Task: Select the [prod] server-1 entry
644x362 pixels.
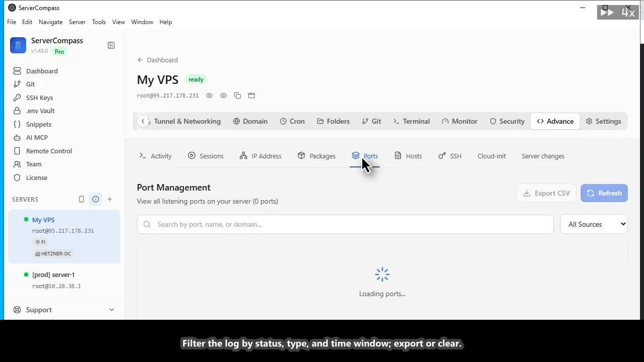Action: 64,280
